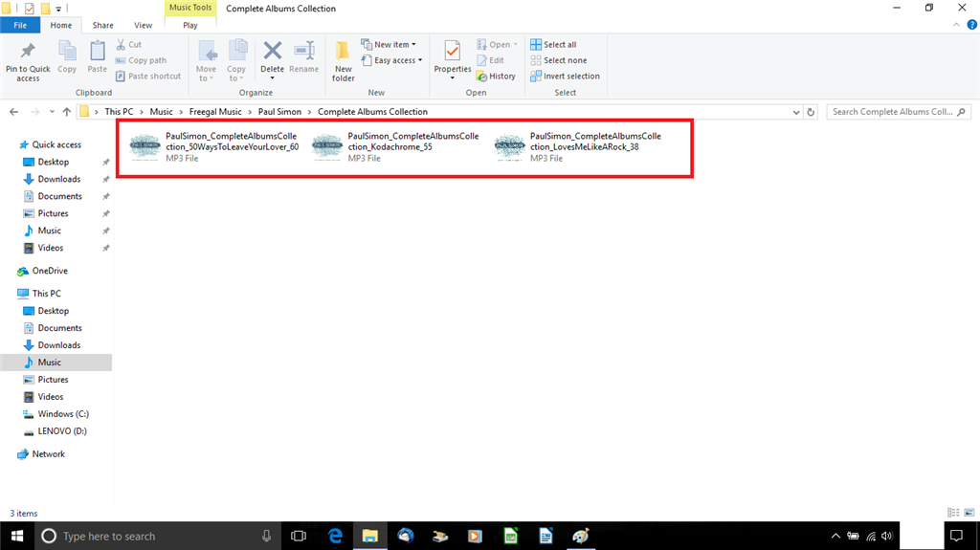Click the Paste ribbon button
The width and height of the screenshot is (980, 550).
97,57
